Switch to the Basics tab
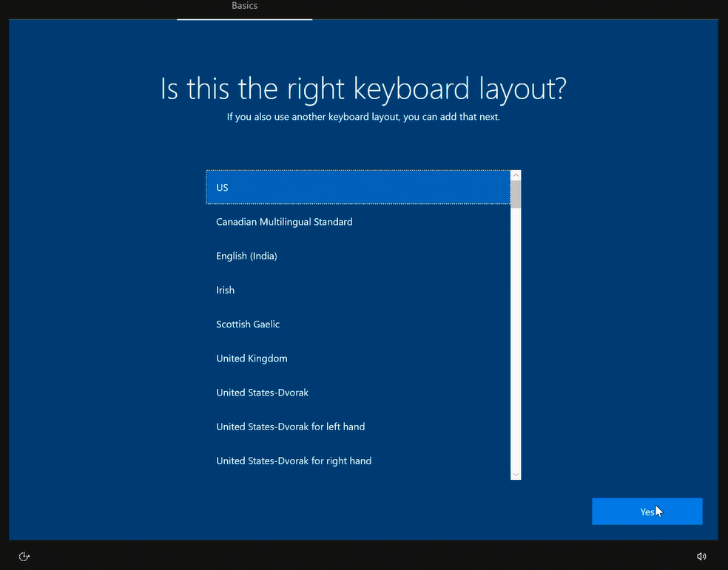Viewport: 728px width, 570px height. (x=244, y=7)
